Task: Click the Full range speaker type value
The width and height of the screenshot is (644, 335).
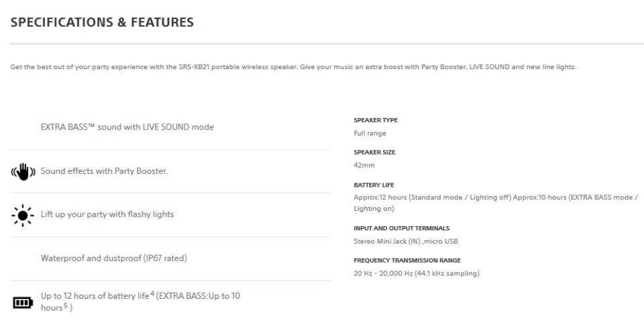Action: pyautogui.click(x=370, y=133)
